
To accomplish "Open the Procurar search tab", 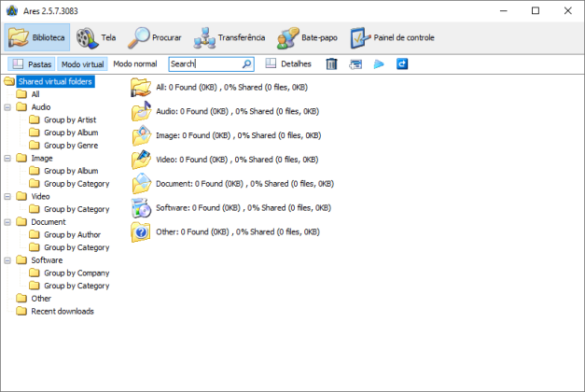I will [155, 37].
